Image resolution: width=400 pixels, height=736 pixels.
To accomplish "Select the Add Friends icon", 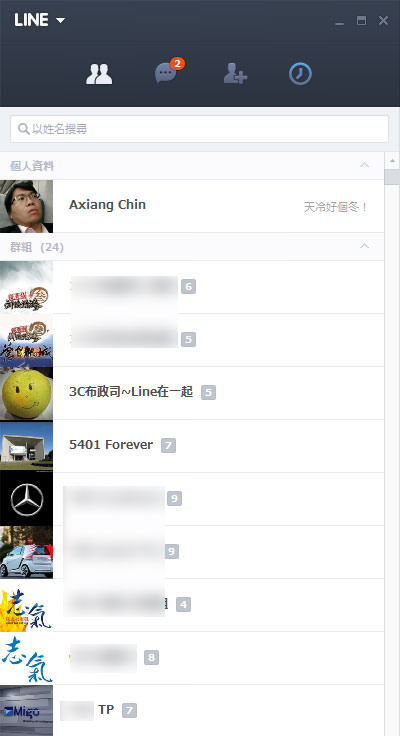I will click(x=235, y=74).
